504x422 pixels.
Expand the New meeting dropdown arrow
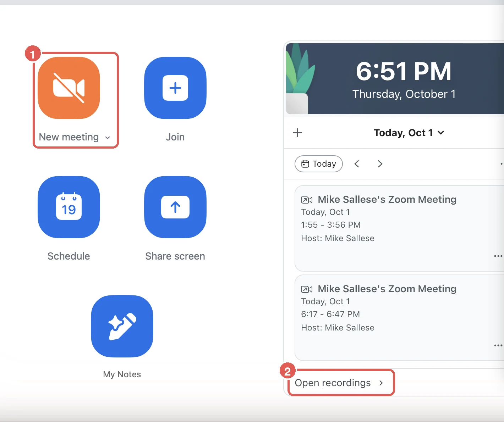click(x=108, y=138)
